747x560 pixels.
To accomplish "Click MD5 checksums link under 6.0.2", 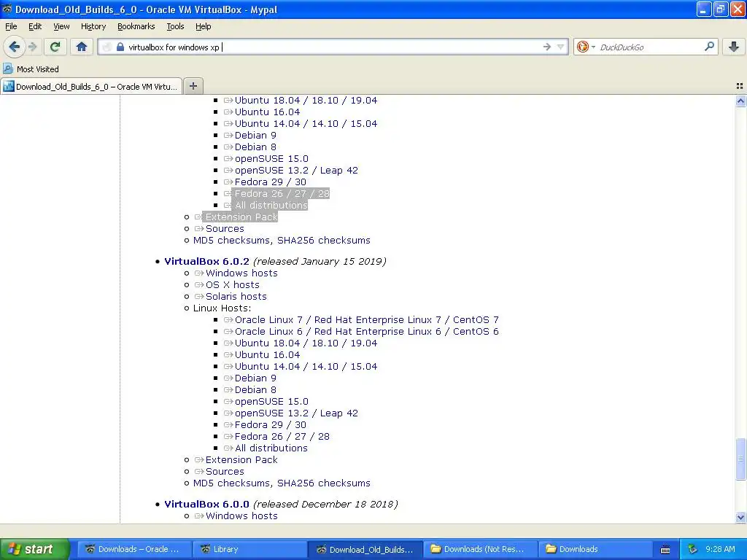I will (x=233, y=483).
